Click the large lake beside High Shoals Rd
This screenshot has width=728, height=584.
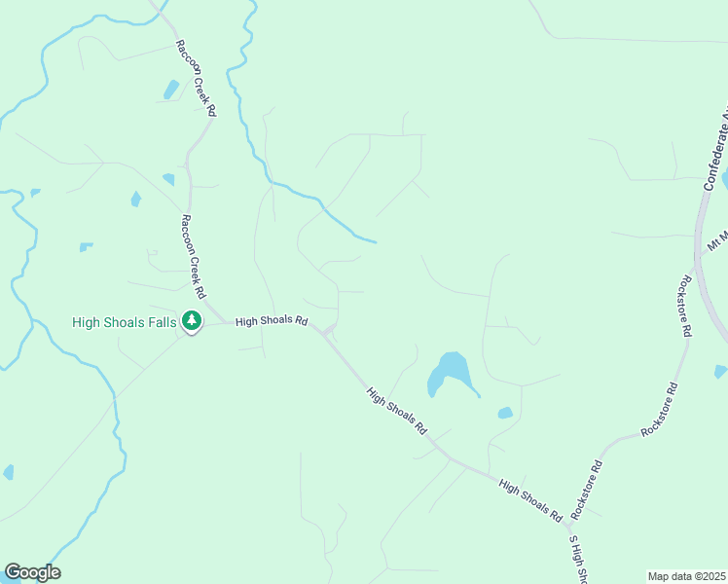tap(449, 372)
